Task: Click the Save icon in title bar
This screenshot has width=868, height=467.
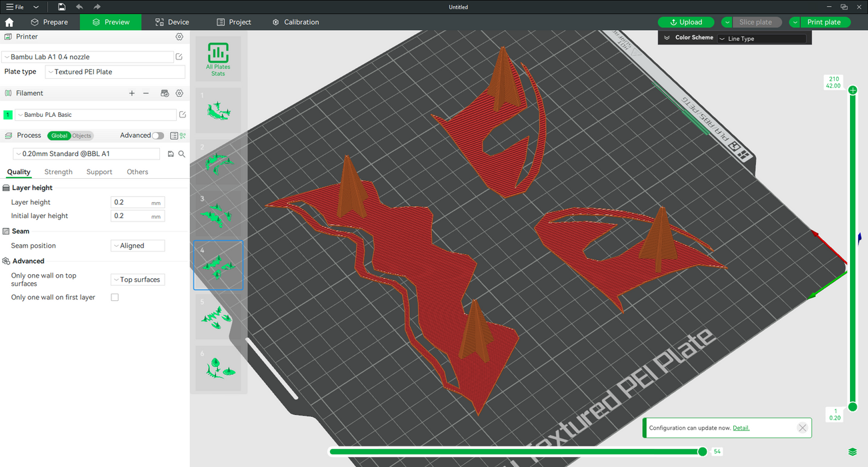Action: pos(61,7)
